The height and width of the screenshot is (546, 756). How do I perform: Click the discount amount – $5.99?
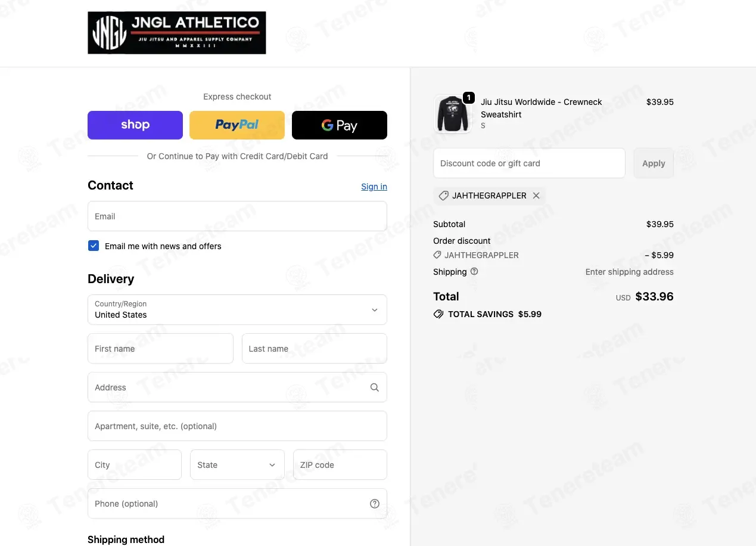tap(659, 255)
